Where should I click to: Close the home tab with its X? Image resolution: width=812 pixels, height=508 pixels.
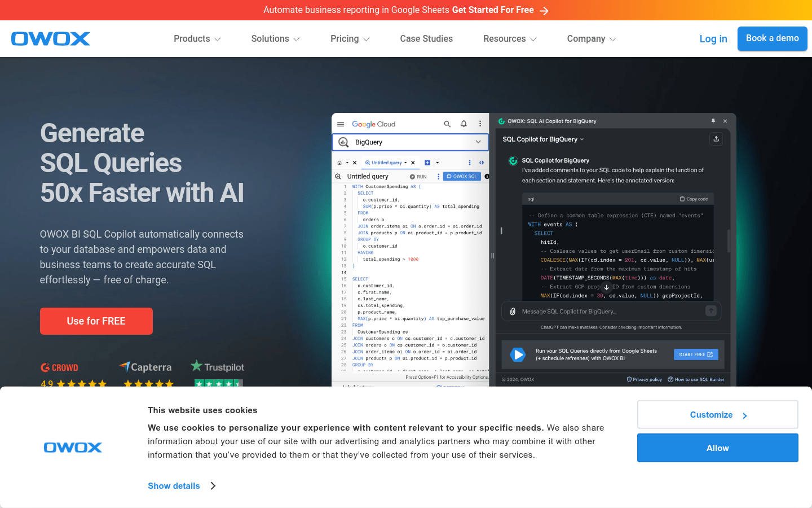355,163
